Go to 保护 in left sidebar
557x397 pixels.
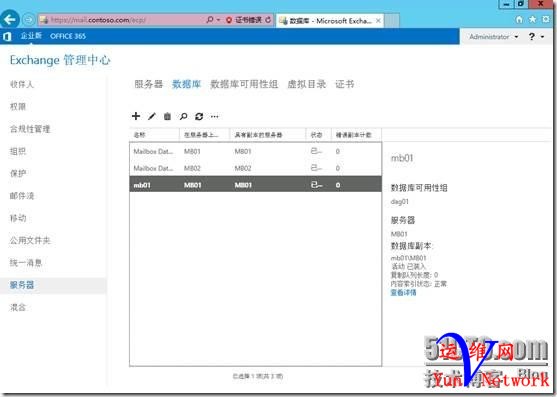pyautogui.click(x=18, y=174)
